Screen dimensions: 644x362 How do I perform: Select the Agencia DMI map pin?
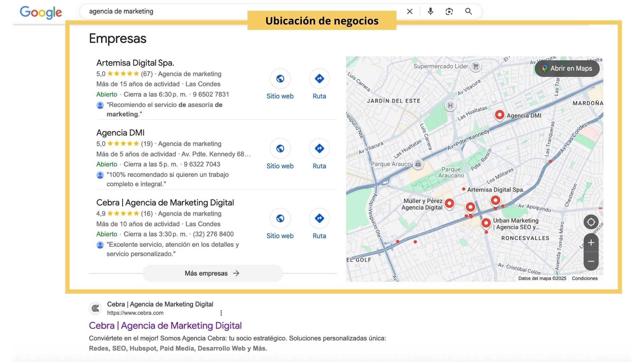pos(499,115)
